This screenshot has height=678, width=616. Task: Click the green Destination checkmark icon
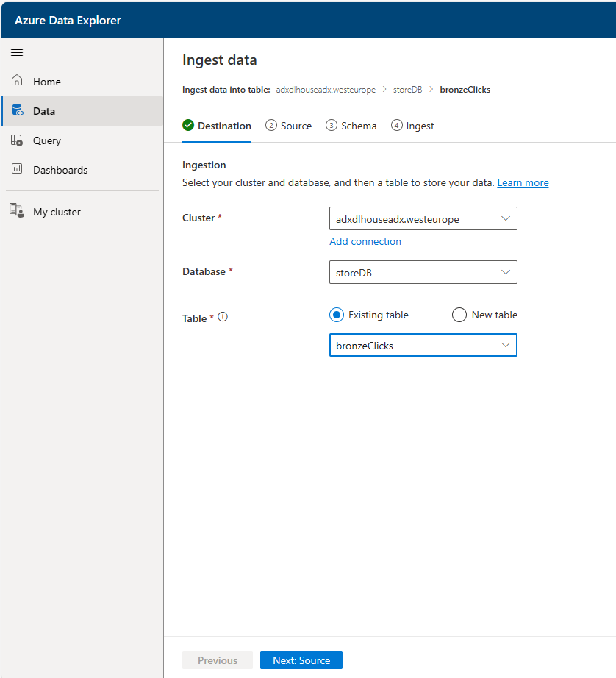[x=188, y=126]
